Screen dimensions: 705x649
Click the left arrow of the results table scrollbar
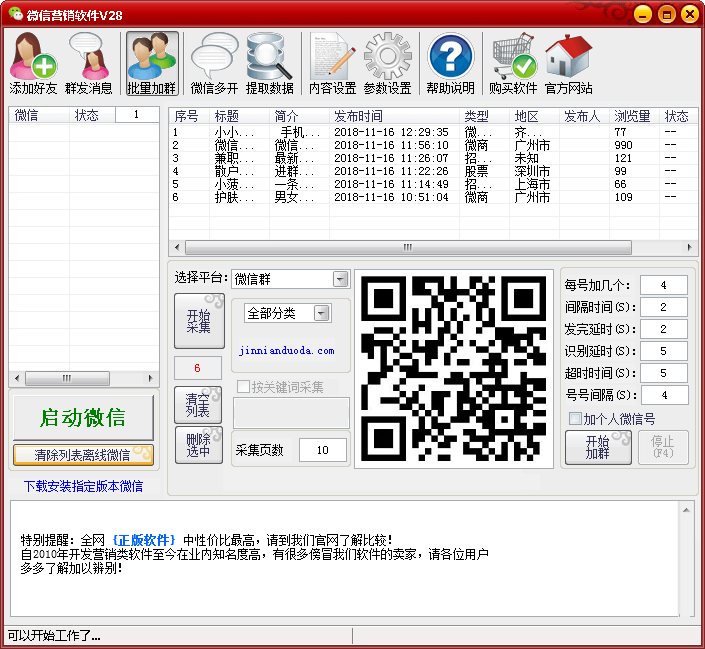click(177, 247)
